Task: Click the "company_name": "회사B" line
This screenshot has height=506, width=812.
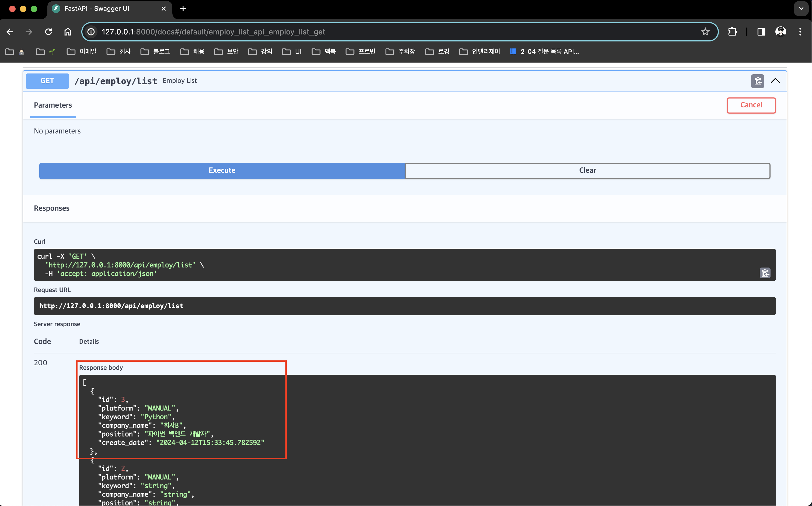Action: (142, 425)
